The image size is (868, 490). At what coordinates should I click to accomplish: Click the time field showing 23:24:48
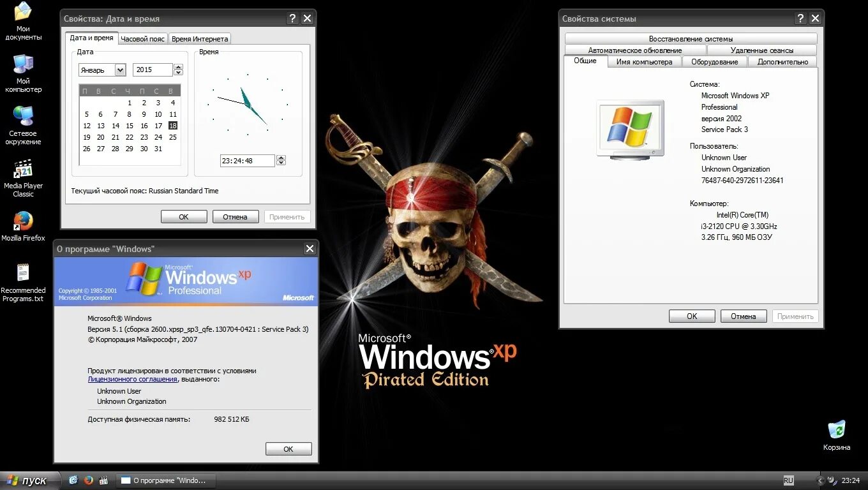[x=248, y=161]
